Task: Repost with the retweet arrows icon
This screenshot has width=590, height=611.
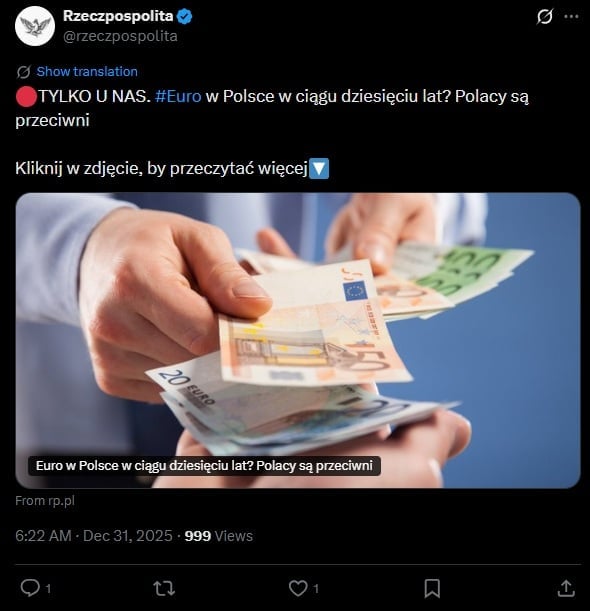Action: tap(164, 588)
